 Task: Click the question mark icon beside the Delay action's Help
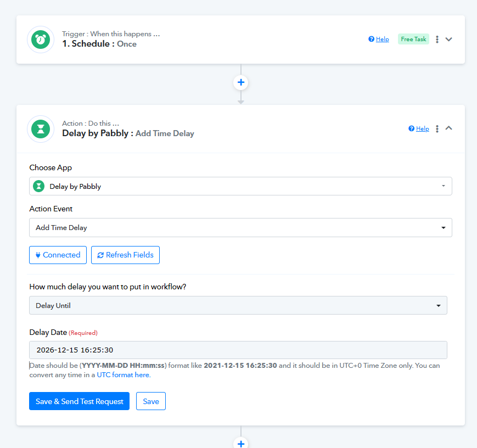coord(411,128)
